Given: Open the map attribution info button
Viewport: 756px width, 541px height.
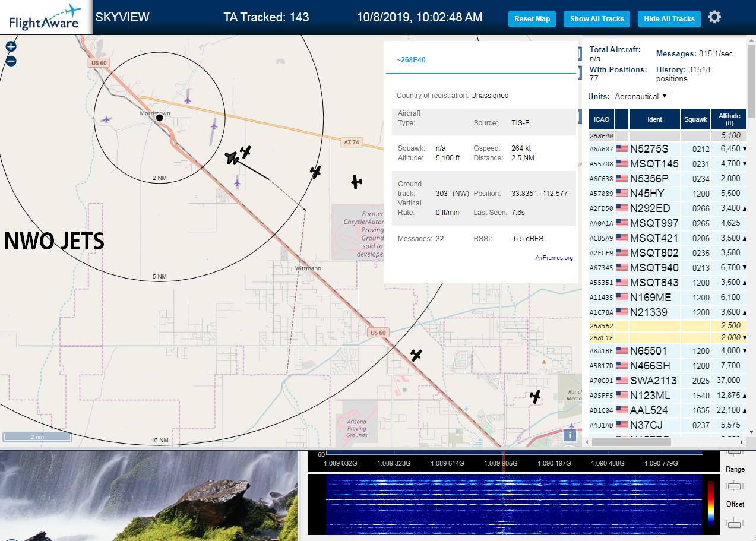Looking at the screenshot, I should pyautogui.click(x=570, y=435).
